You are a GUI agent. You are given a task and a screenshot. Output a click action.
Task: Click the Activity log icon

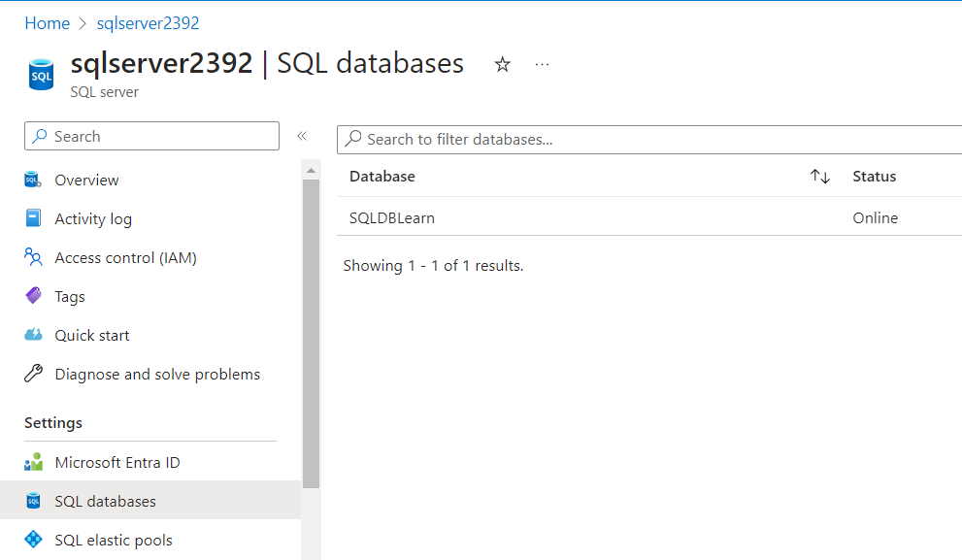click(x=33, y=218)
